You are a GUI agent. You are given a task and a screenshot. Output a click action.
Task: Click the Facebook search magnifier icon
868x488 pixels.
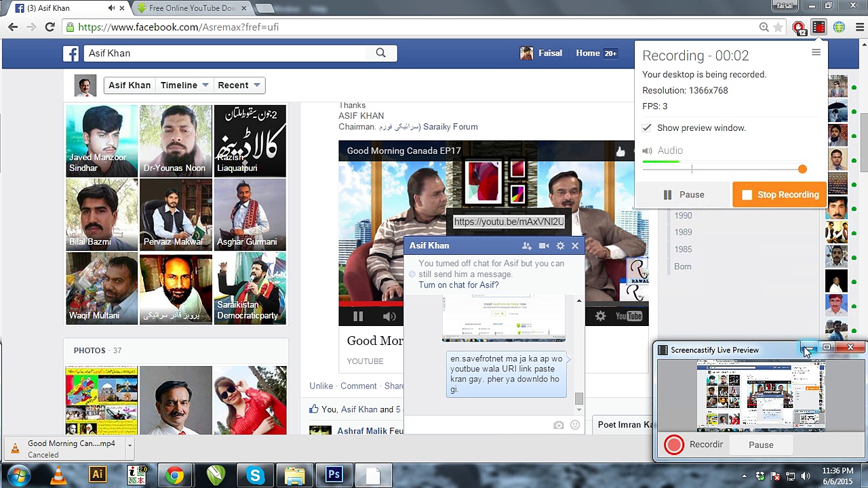click(380, 53)
